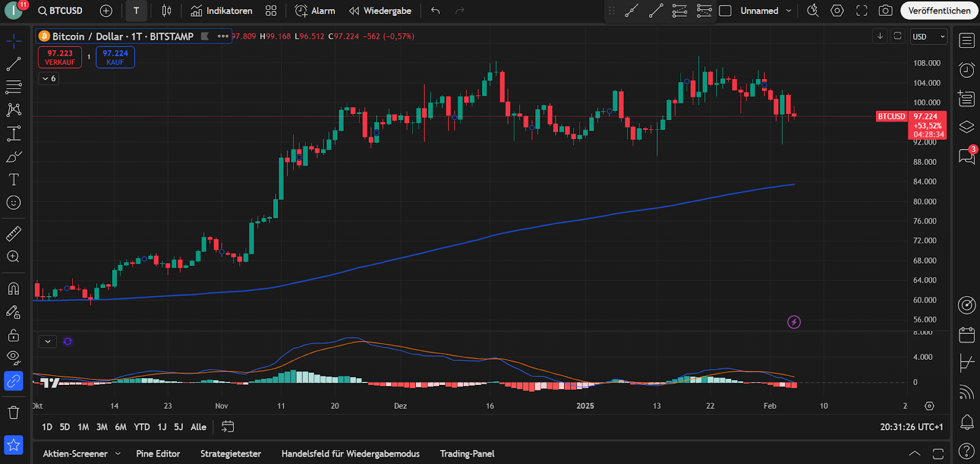980x464 pixels.
Task: Select the crosshair cursor tool
Action: [x=13, y=41]
